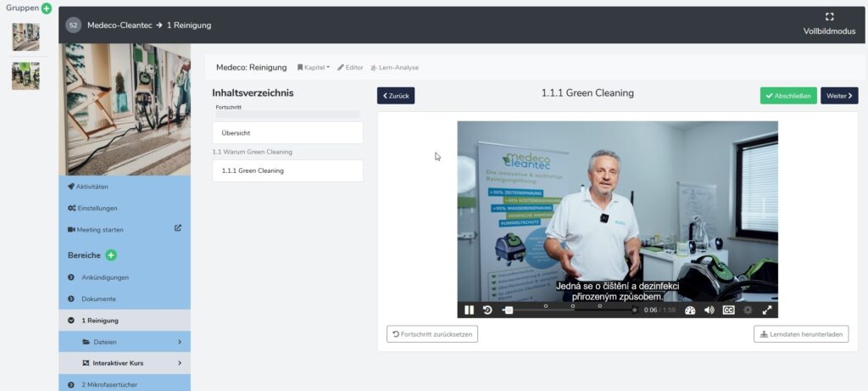
Task: Expand the video to fullscreen
Action: (x=766, y=310)
